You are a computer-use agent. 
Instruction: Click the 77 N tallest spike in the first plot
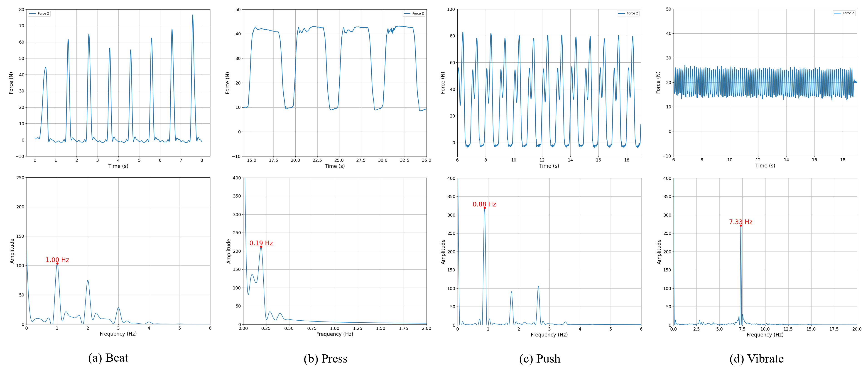click(x=193, y=15)
